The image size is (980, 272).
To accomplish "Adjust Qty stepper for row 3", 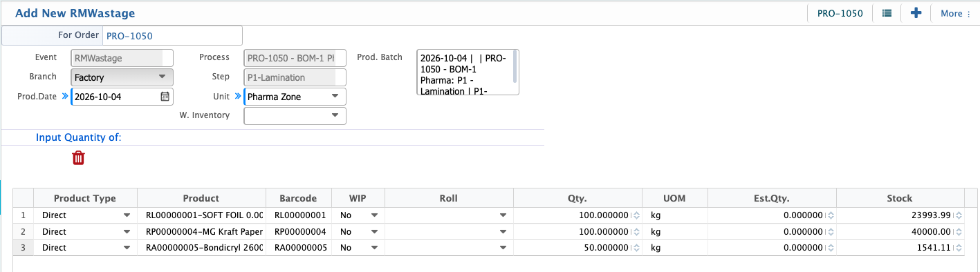I will tap(636, 247).
